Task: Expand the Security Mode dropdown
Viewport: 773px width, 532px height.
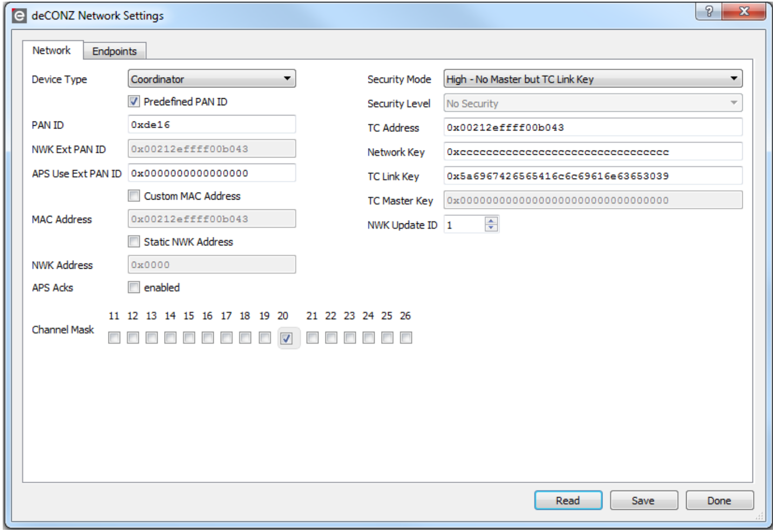Action: [x=592, y=79]
